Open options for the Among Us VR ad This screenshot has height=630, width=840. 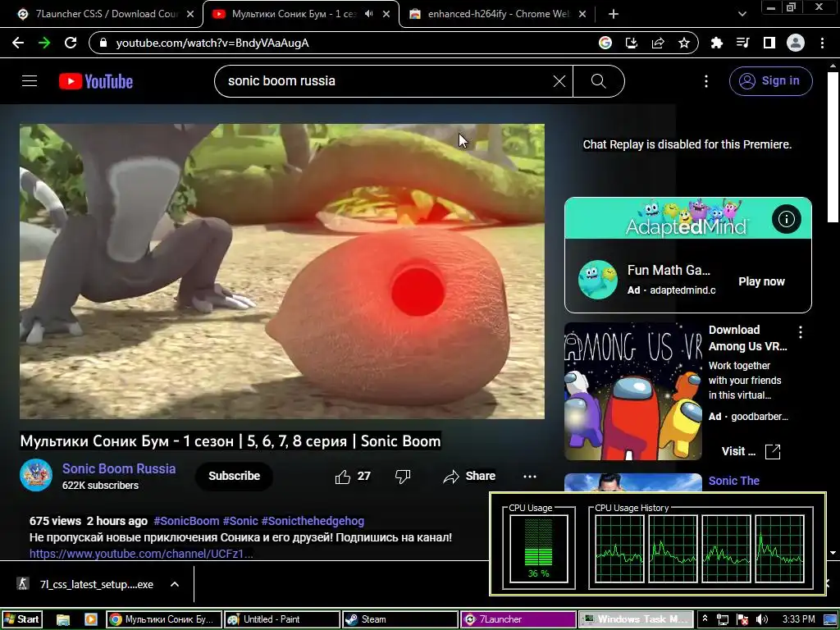tap(801, 332)
